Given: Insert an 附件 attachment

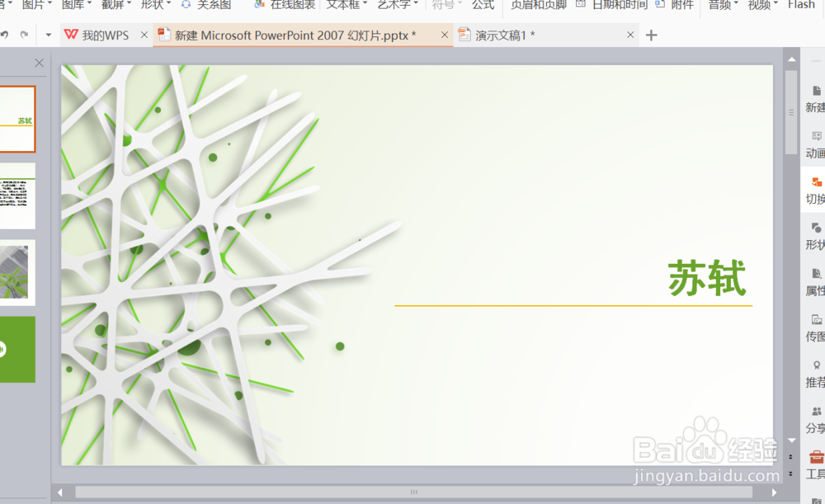Looking at the screenshot, I should click(x=675, y=5).
